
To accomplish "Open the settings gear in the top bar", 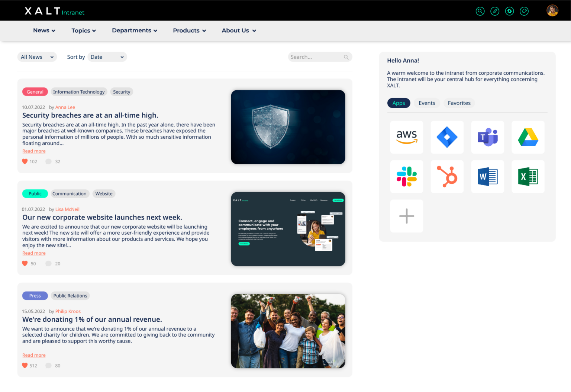I will point(509,11).
